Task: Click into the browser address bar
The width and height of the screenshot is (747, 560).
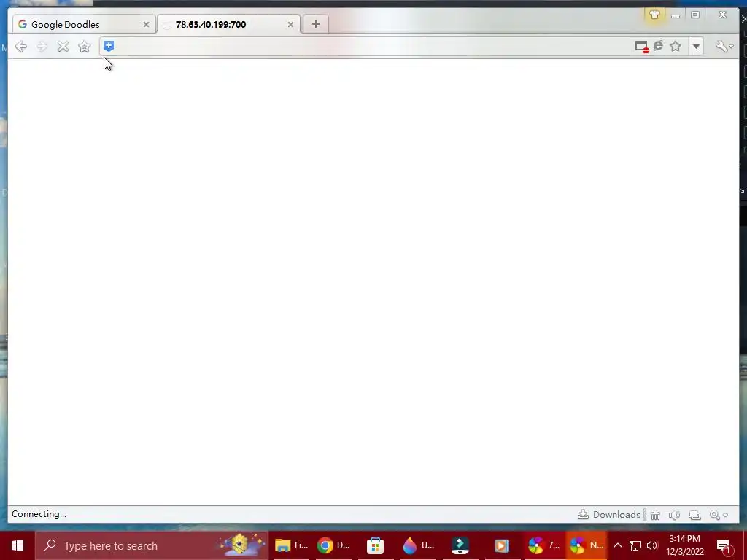Action: point(371,46)
